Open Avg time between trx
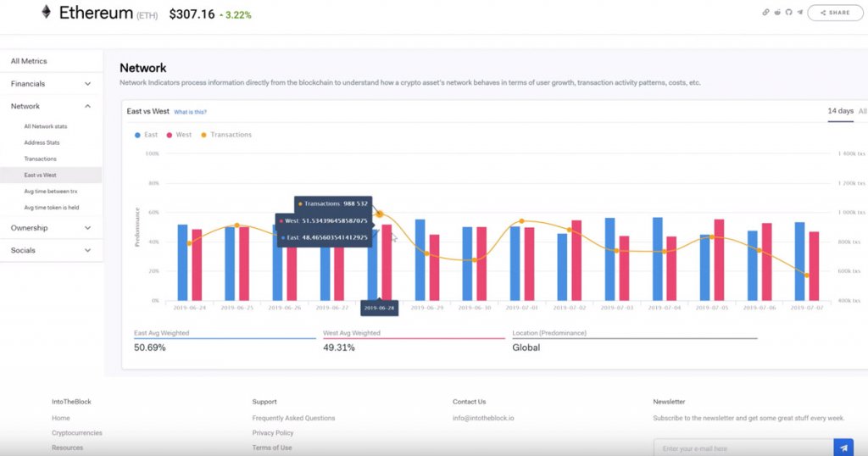 (50, 191)
